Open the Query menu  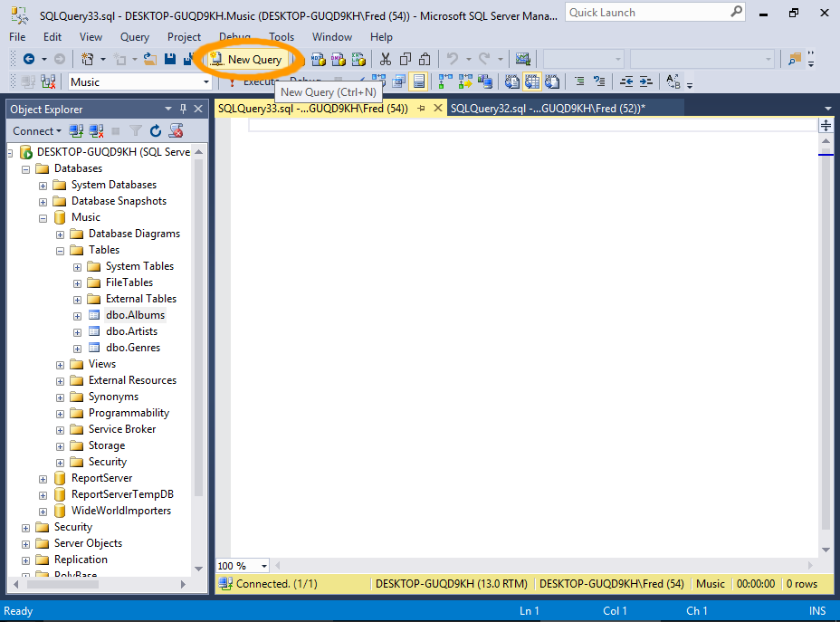[135, 37]
